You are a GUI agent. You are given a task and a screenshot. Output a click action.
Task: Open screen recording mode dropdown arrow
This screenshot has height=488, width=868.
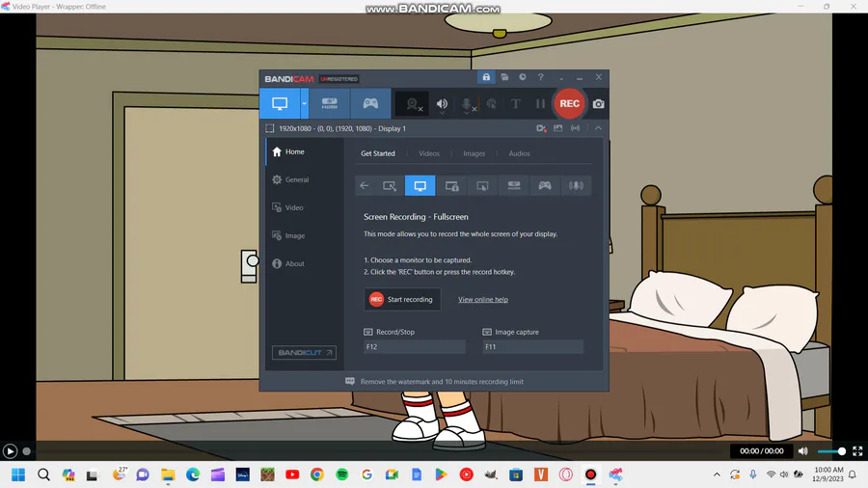coord(304,103)
